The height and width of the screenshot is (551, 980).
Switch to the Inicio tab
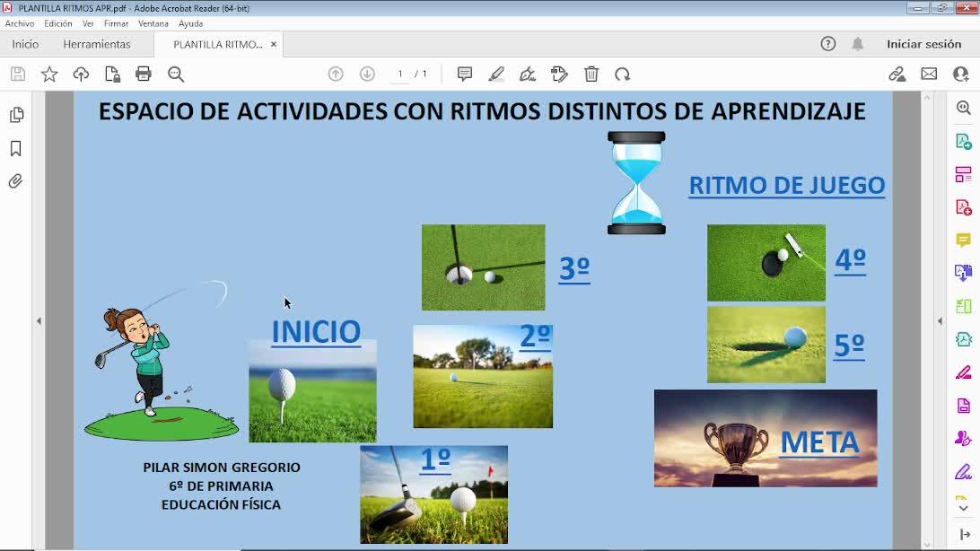click(x=25, y=44)
